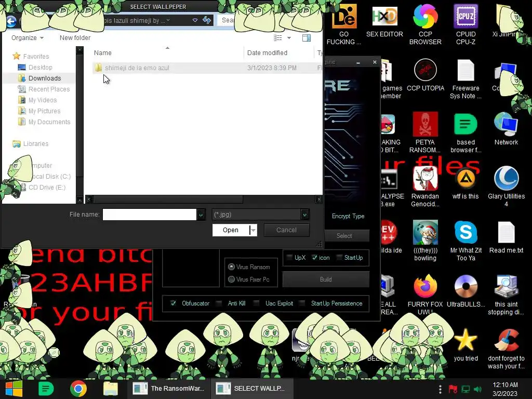This screenshot has width=532, height=399.
Task: Switch to The RansomWar taskbar window
Action: pos(169,389)
